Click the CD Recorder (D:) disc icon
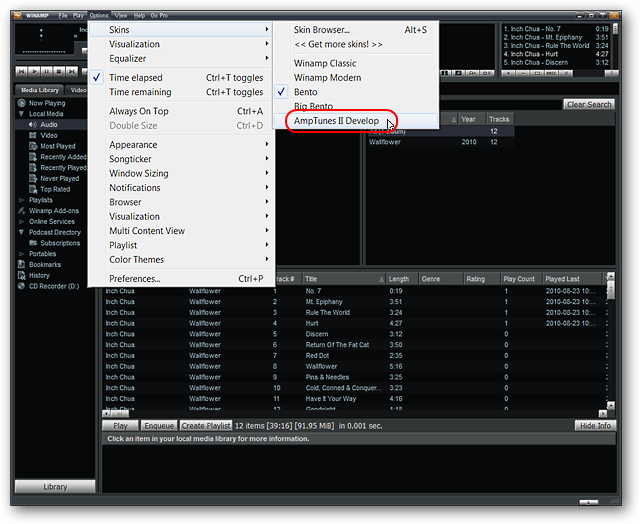 click(x=22, y=286)
